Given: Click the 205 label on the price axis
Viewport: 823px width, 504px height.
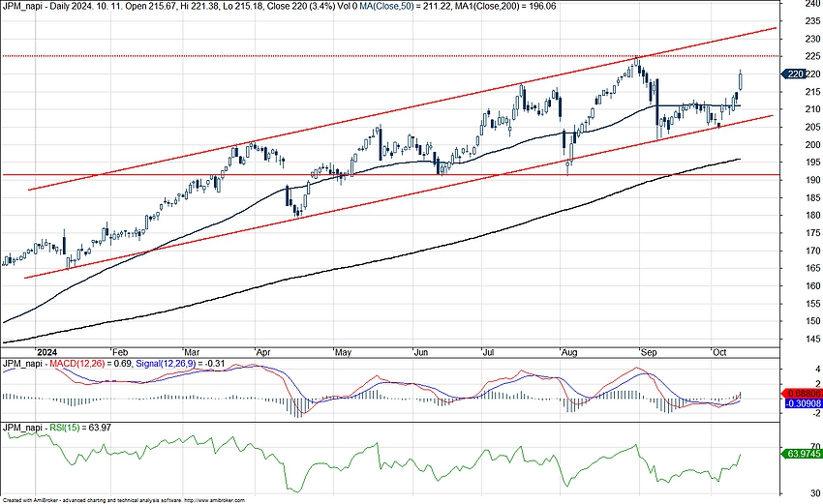Looking at the screenshot, I should click(813, 127).
